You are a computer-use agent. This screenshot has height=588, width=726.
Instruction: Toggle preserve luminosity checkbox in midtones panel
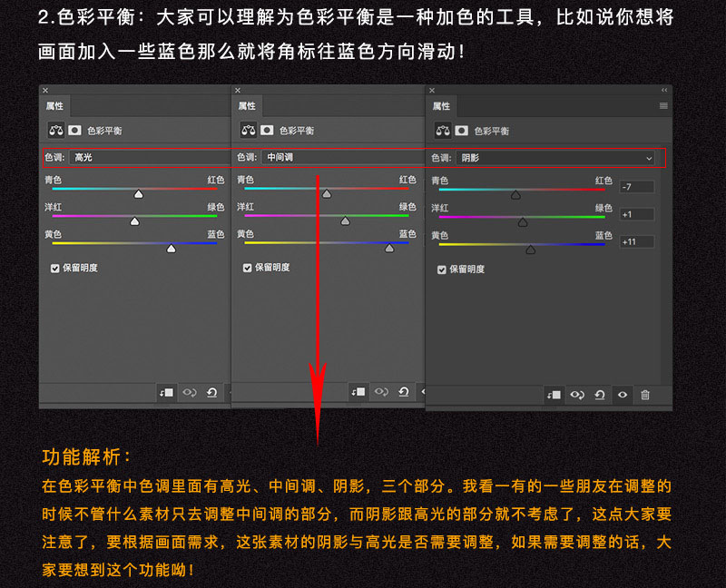(248, 268)
